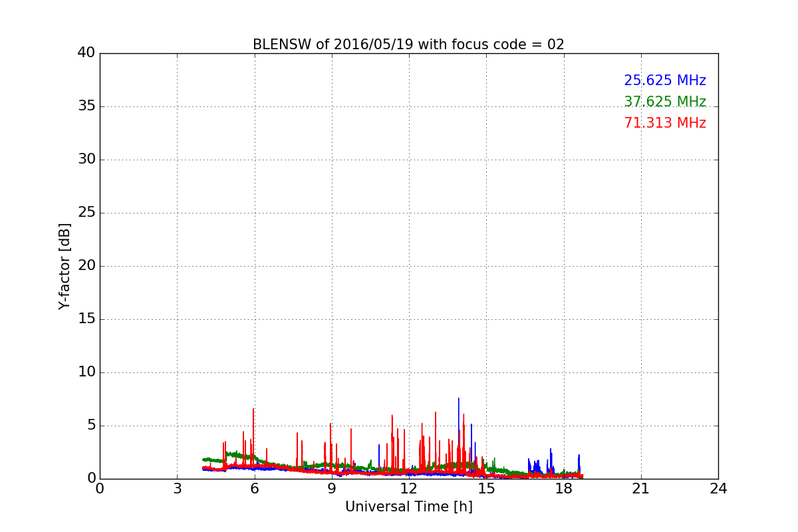Click the y-axis tick label 20

pos(86,266)
